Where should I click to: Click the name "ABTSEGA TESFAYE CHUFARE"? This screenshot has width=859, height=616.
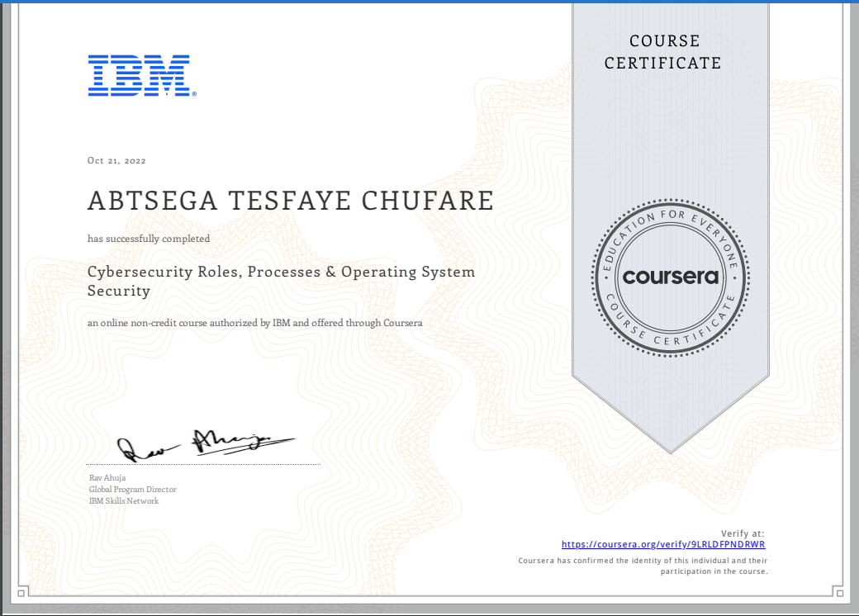point(291,201)
